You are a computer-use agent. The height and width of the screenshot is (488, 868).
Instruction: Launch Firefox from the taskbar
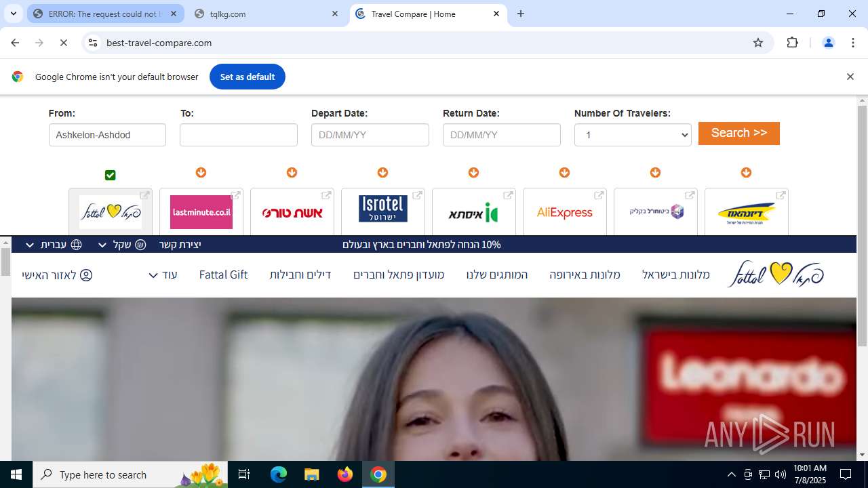pos(345,474)
